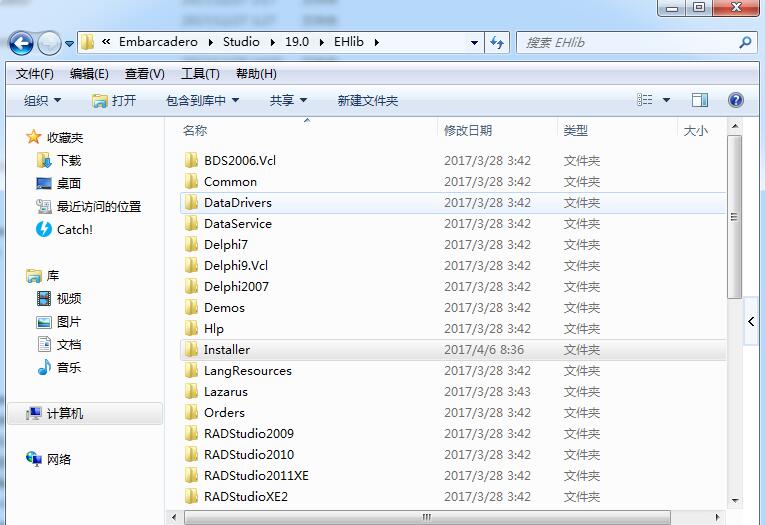Open the address bar history dropdown
This screenshot has height=525, width=765.
[474, 42]
